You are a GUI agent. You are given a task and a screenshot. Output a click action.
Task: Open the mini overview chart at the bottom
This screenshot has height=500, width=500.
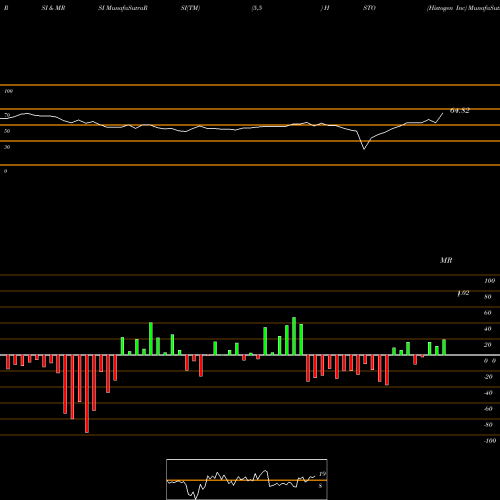click(x=247, y=479)
